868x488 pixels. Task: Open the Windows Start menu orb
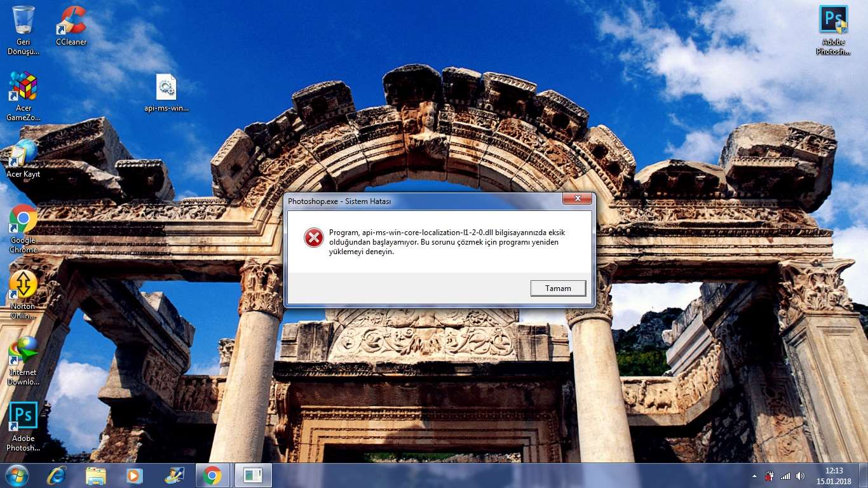[x=17, y=475]
